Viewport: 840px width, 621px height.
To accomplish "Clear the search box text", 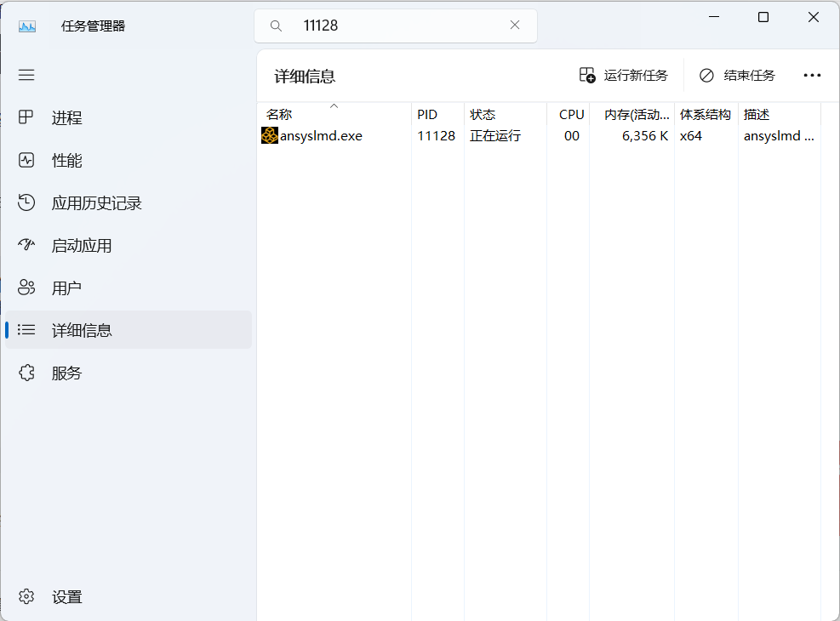I will pos(515,26).
